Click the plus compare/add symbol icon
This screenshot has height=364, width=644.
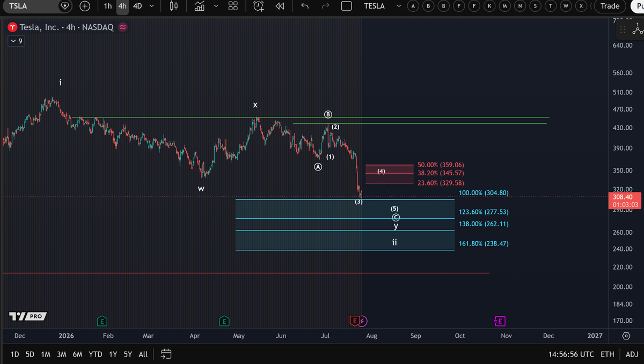85,6
